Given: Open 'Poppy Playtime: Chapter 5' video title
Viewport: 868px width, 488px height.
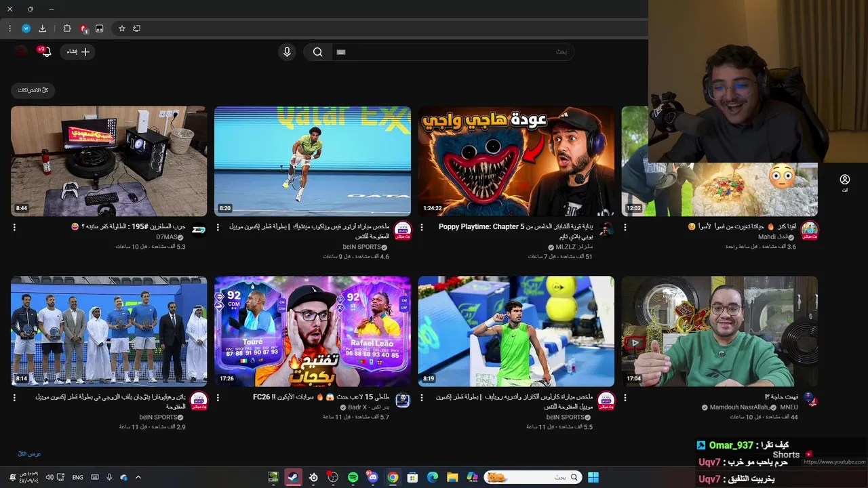Looking at the screenshot, I should pos(516,231).
